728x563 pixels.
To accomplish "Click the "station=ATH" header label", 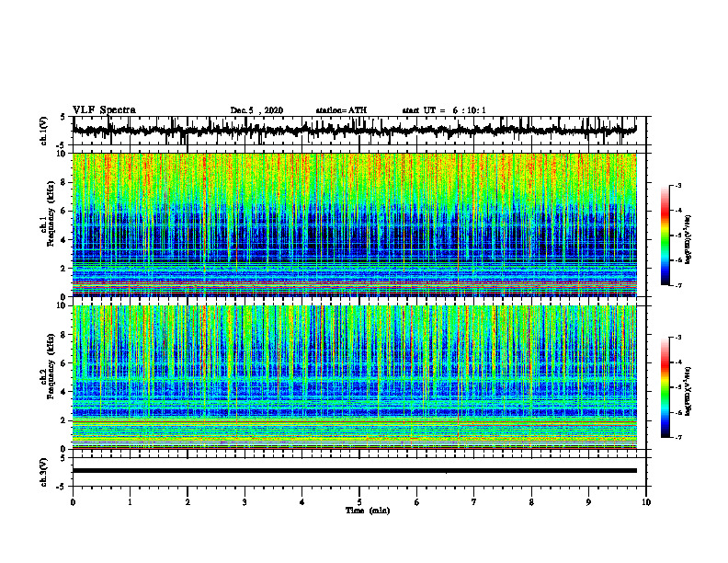I will point(341,110).
